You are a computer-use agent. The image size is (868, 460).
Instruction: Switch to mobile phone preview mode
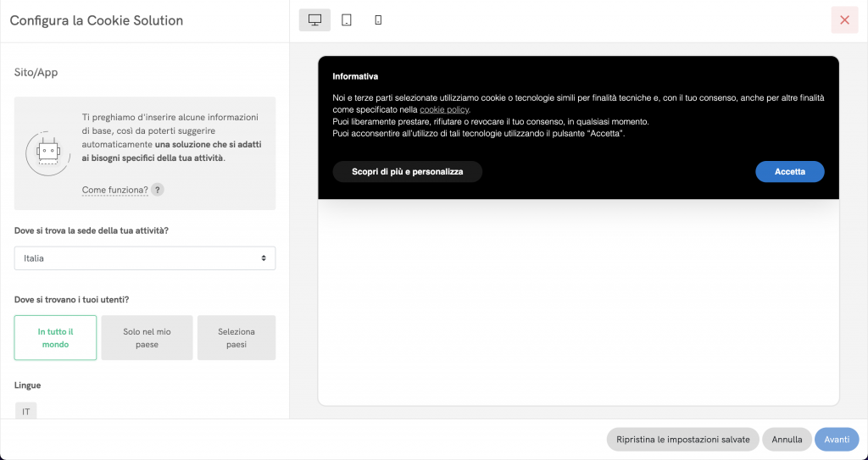[x=378, y=20]
